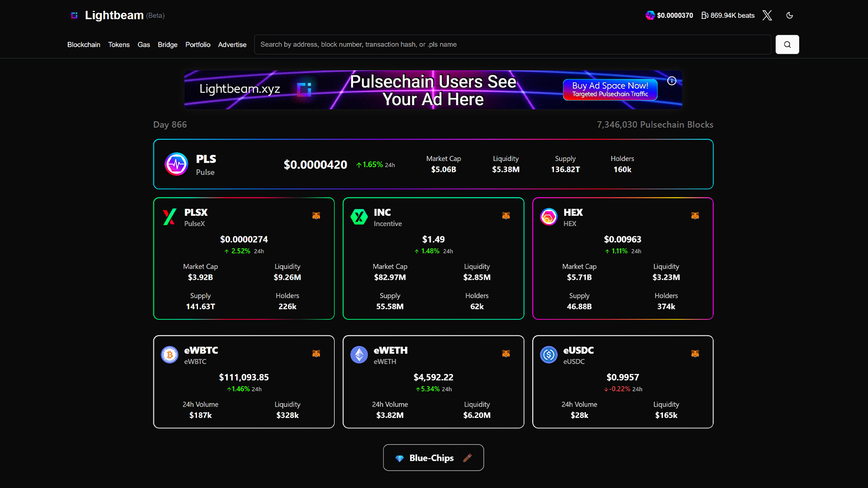Click the MetaMask fox icon on INC card

pyautogui.click(x=506, y=216)
